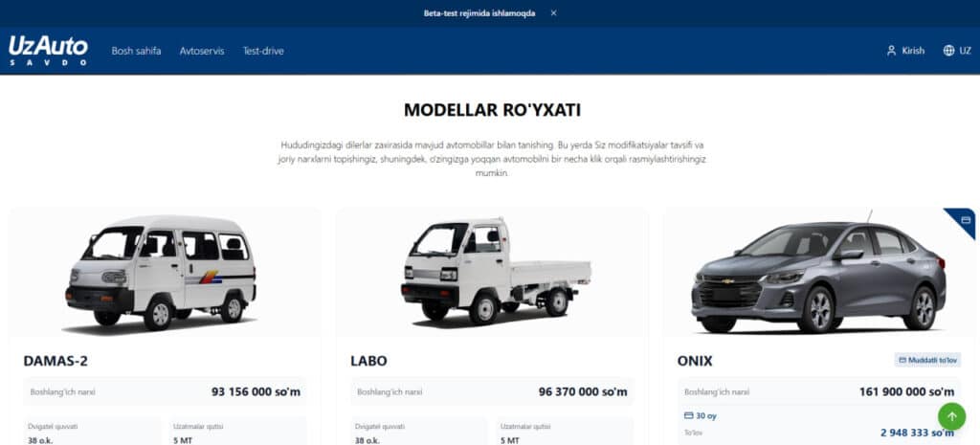Select the ONIX model title
The image size is (980, 445).
pyautogui.click(x=695, y=361)
